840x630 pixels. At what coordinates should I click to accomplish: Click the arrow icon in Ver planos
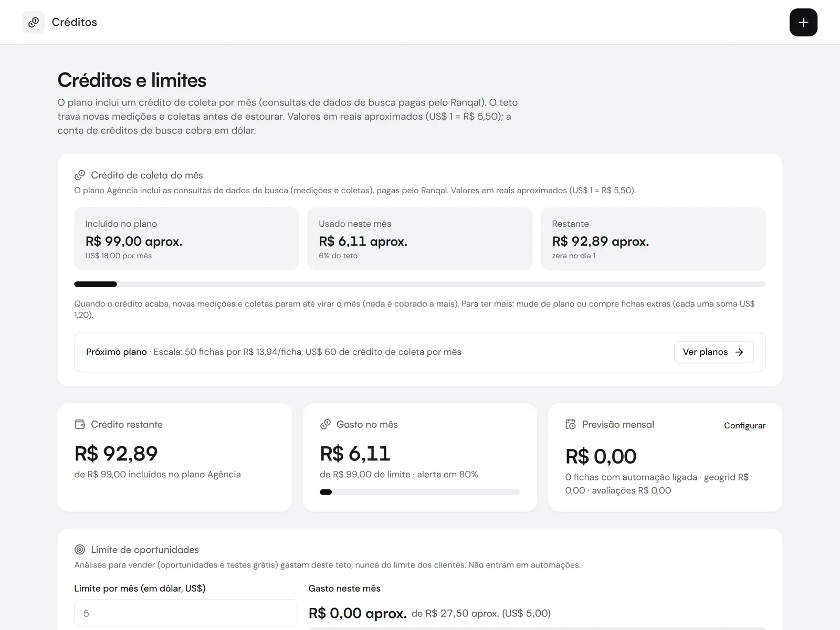pyautogui.click(x=739, y=352)
